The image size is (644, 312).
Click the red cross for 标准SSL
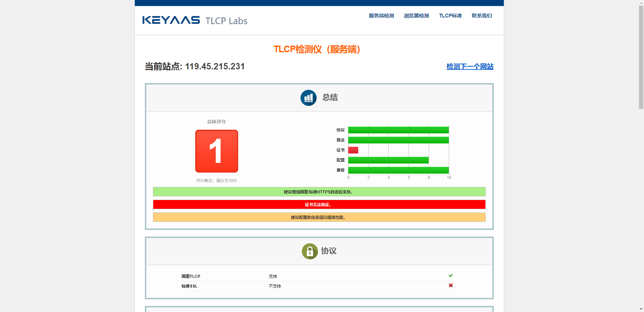pyautogui.click(x=450, y=285)
